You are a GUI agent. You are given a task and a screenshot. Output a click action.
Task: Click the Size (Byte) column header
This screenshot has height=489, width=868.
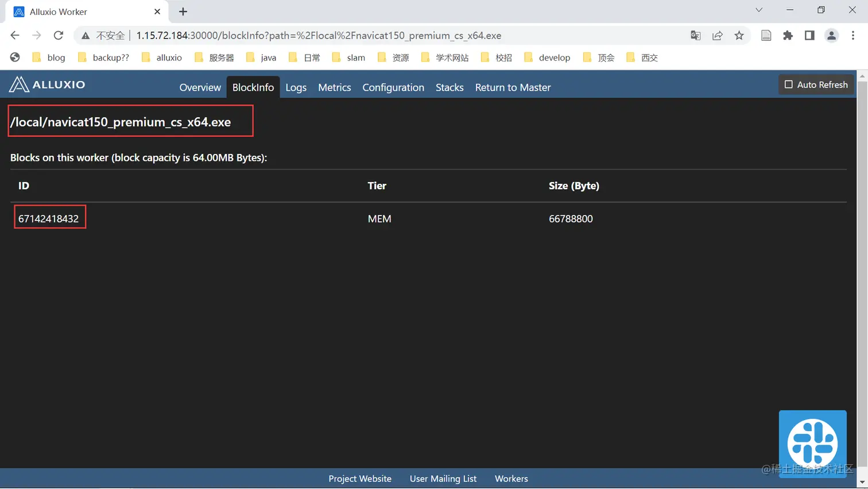tap(574, 186)
